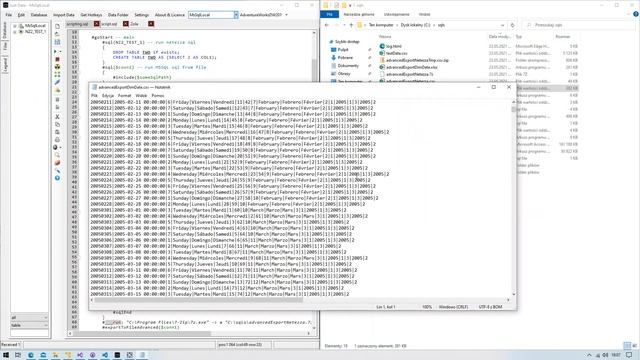Click the Plik tab in File Explorer
The height and width of the screenshot is (360, 640).
329,14
